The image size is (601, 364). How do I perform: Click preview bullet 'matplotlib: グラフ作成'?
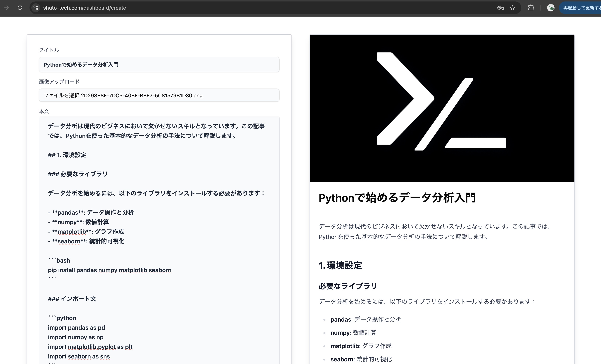(361, 346)
